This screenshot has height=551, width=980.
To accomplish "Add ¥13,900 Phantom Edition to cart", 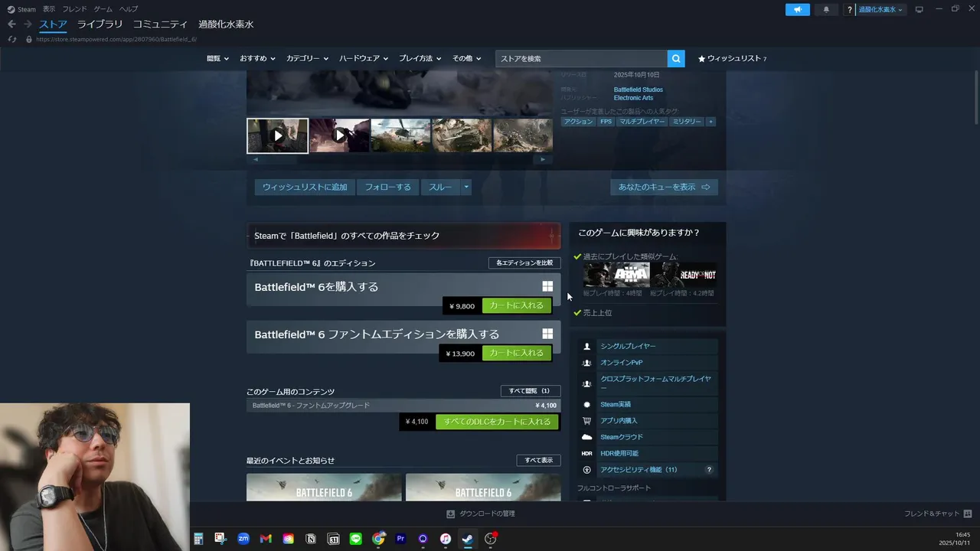I will point(517,353).
